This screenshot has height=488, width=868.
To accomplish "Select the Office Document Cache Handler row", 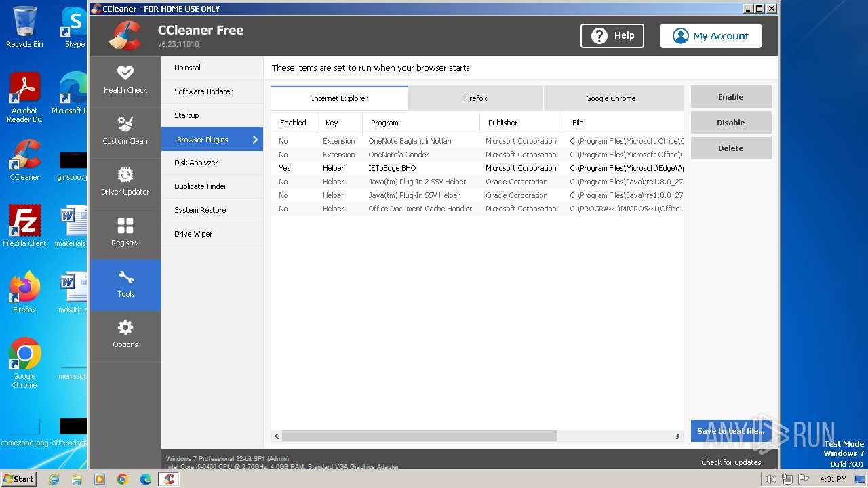I will point(477,209).
